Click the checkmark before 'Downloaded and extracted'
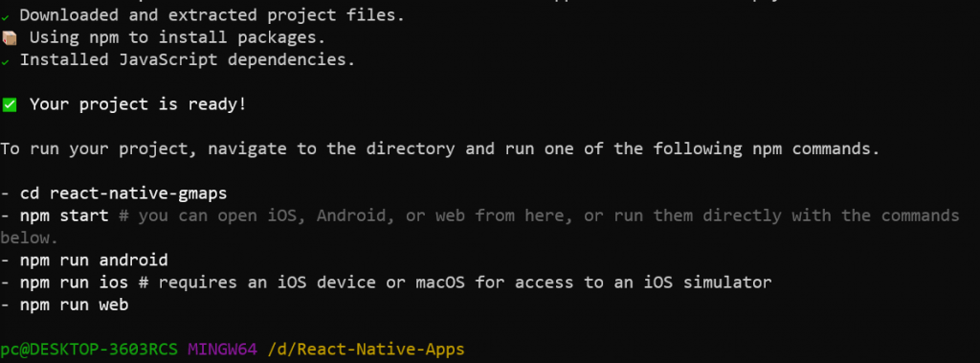Screen dimensions: 980x363 coord(5,18)
